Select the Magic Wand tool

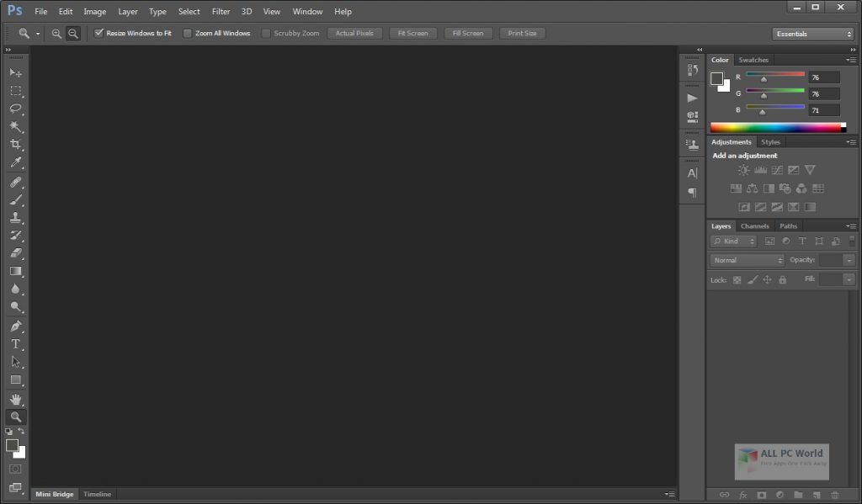click(x=15, y=126)
